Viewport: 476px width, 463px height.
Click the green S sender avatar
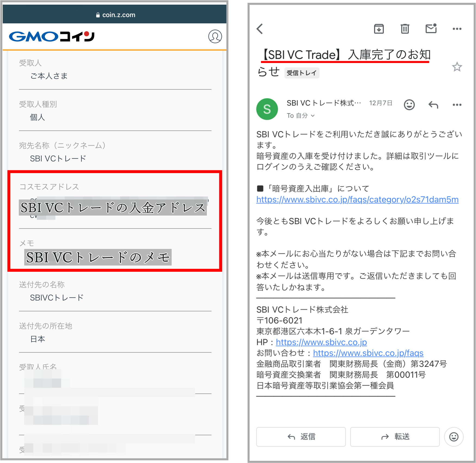point(267,109)
